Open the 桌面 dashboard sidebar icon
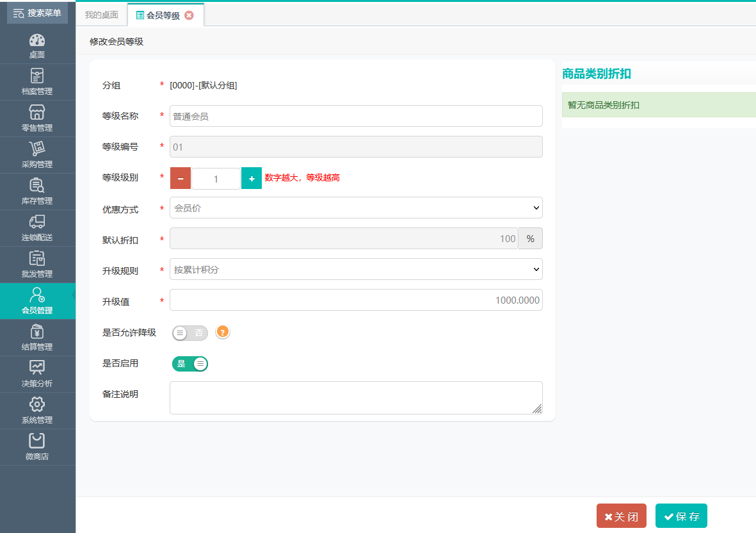 [37, 46]
